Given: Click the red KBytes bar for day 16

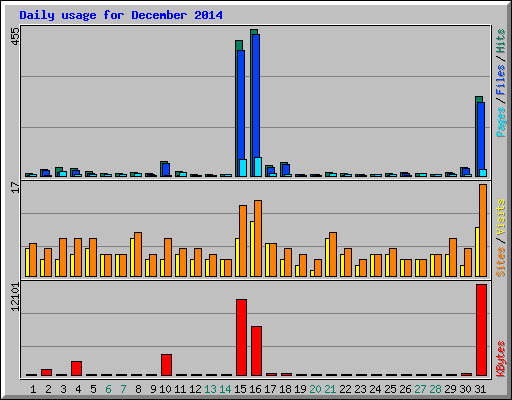Looking at the screenshot, I should [x=257, y=351].
